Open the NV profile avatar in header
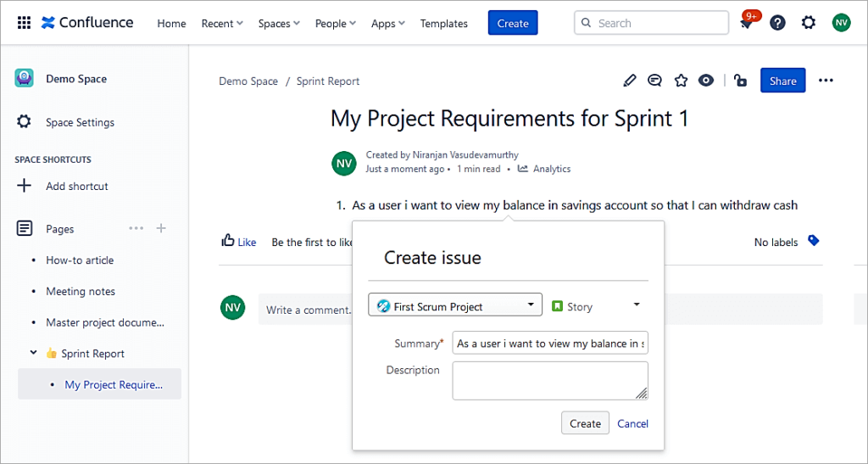 tap(842, 23)
